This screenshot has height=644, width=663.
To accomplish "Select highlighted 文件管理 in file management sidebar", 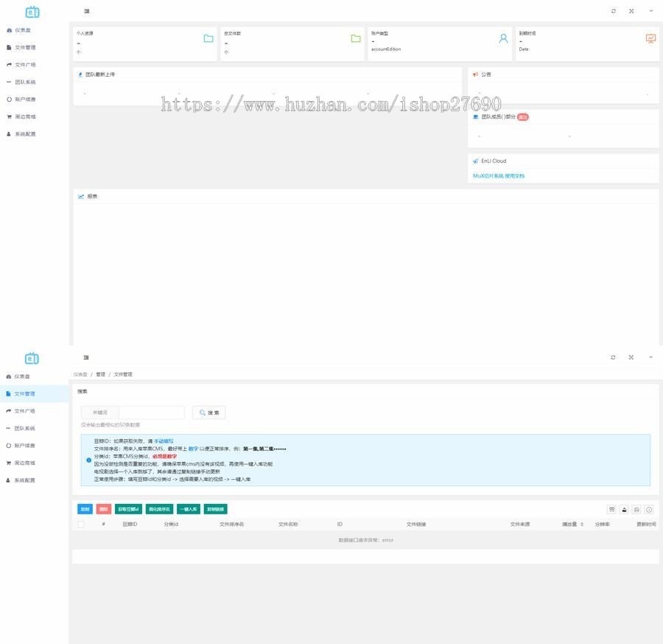I will click(x=34, y=393).
